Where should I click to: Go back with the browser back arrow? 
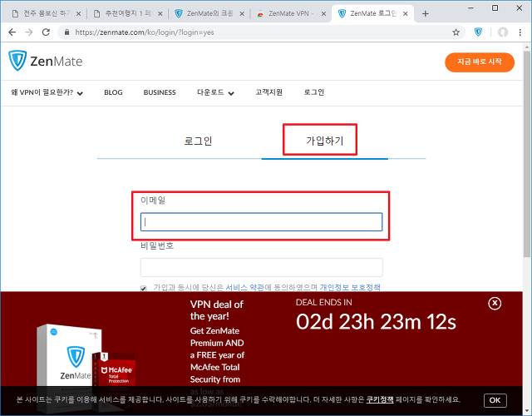coord(12,32)
